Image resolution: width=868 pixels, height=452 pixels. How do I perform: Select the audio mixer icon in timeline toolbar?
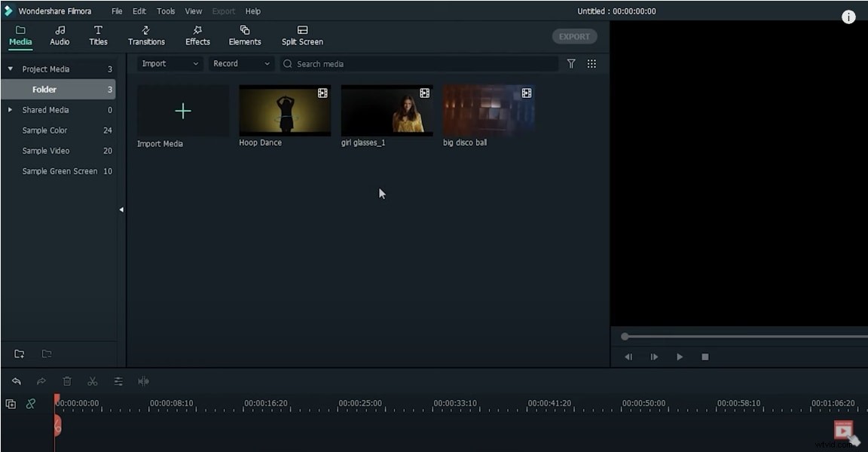(118, 381)
